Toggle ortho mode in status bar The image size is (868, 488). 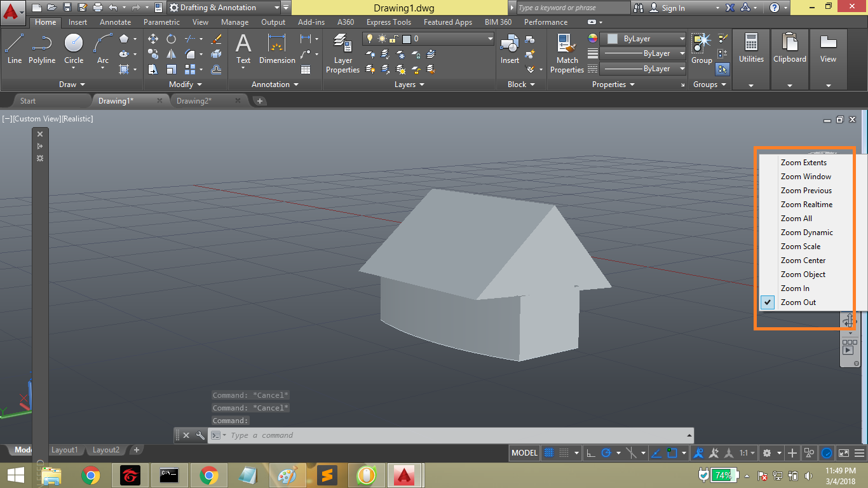coord(590,453)
